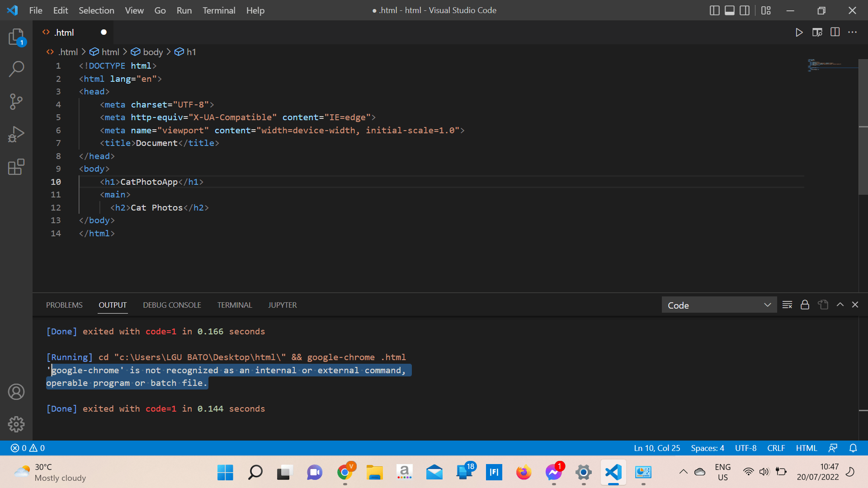The width and height of the screenshot is (868, 488).
Task: Toggle output scroll lock
Action: point(805,305)
